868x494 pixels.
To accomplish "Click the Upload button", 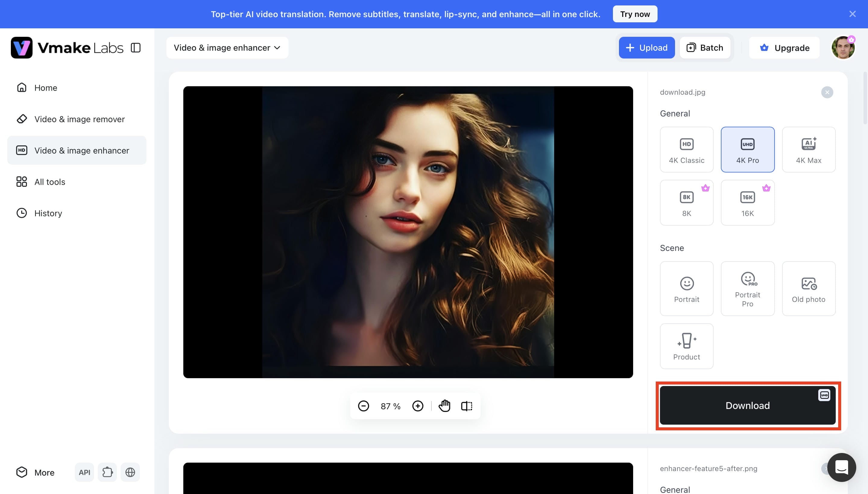I will tap(646, 48).
